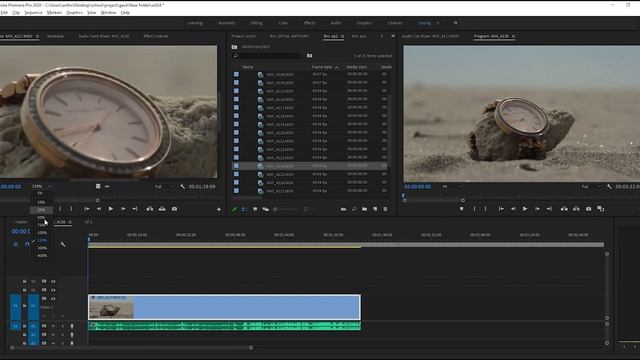Export a frame from the Source monitor
This screenshot has width=640, height=360.
174,209
